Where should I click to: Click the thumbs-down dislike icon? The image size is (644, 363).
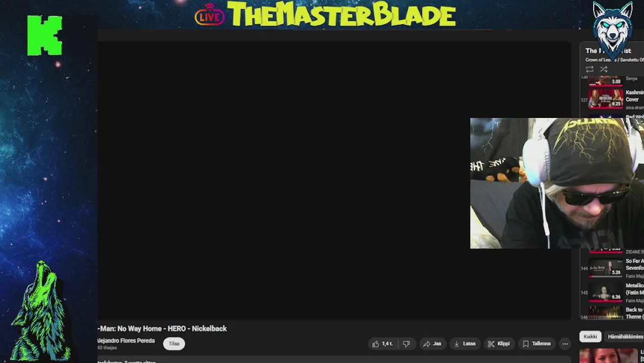(406, 344)
